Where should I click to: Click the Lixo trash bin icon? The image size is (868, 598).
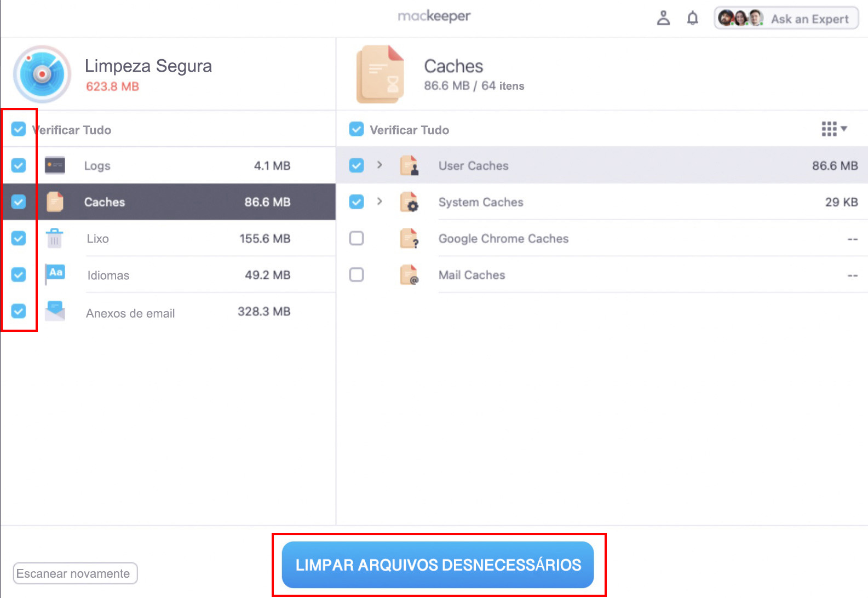tap(55, 238)
